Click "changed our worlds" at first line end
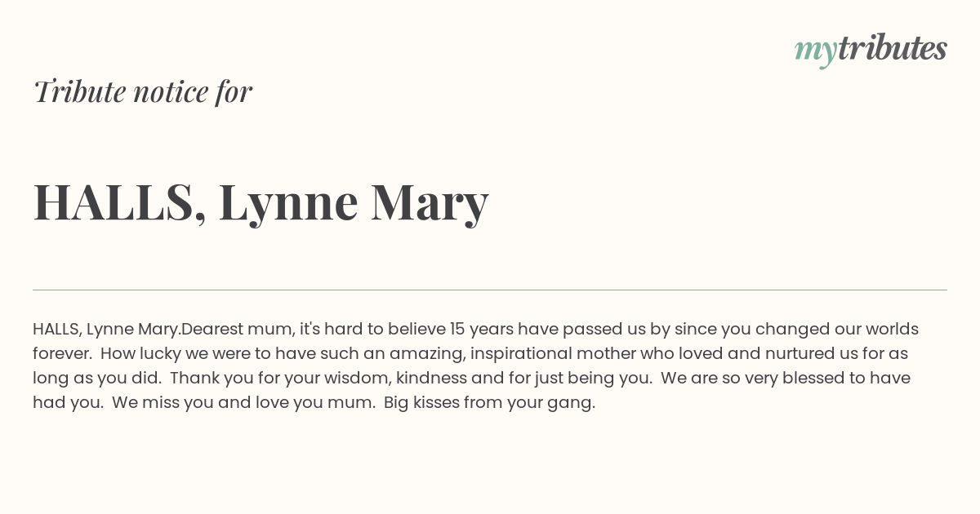Screen dimensions: 980x514 (837, 330)
